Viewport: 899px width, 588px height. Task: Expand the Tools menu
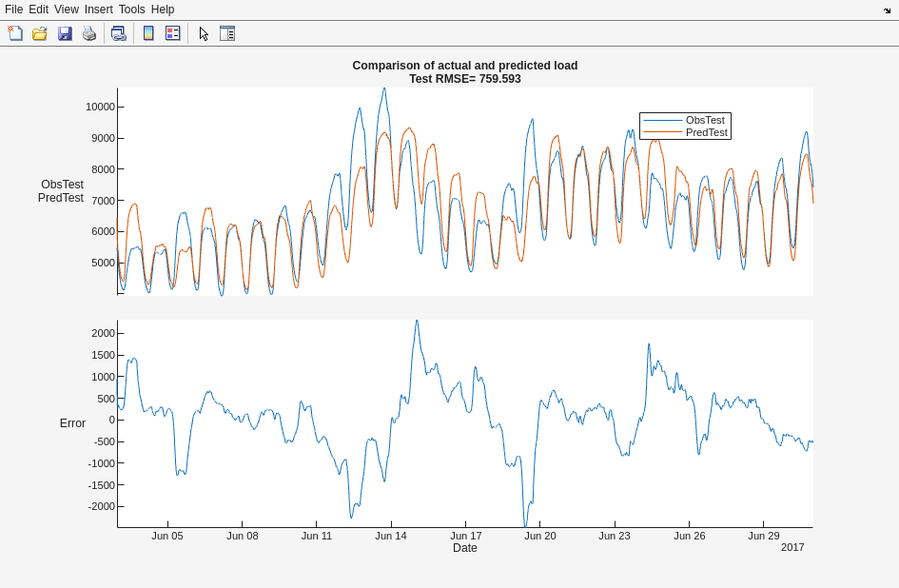[x=131, y=10]
